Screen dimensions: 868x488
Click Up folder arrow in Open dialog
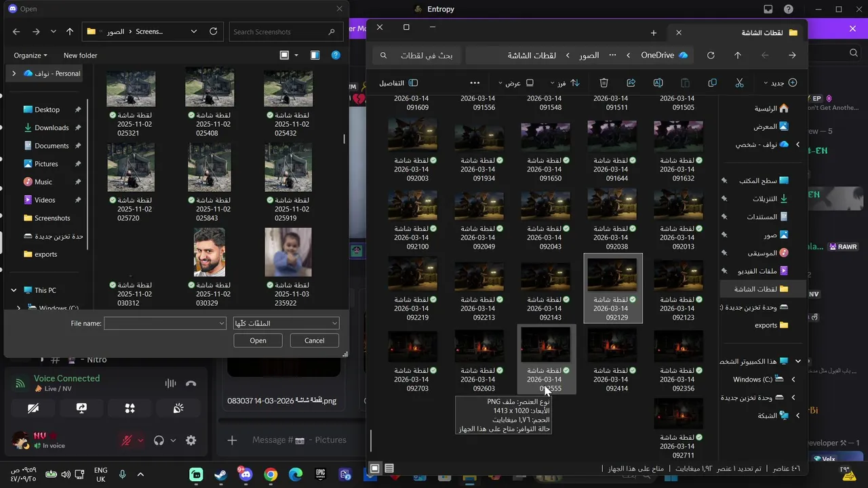click(70, 32)
